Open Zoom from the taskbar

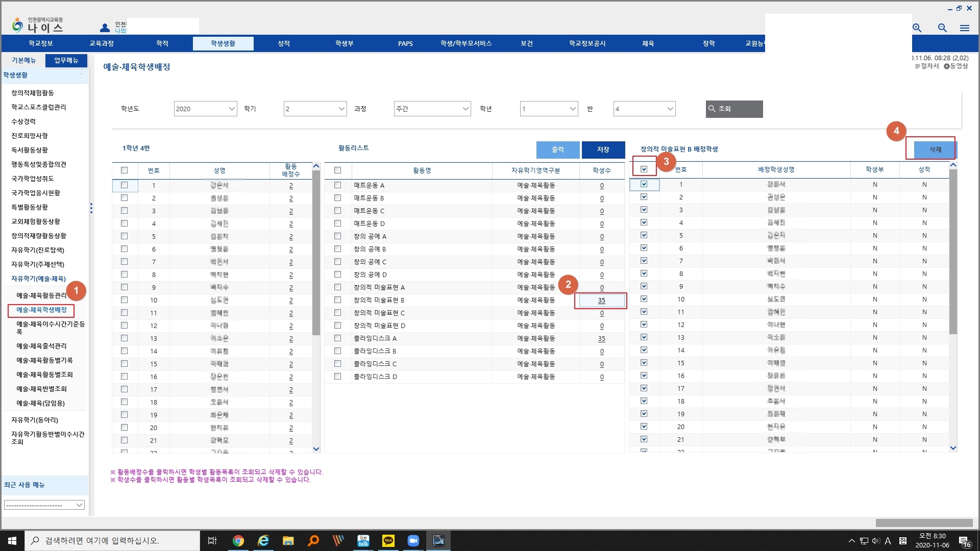[413, 541]
